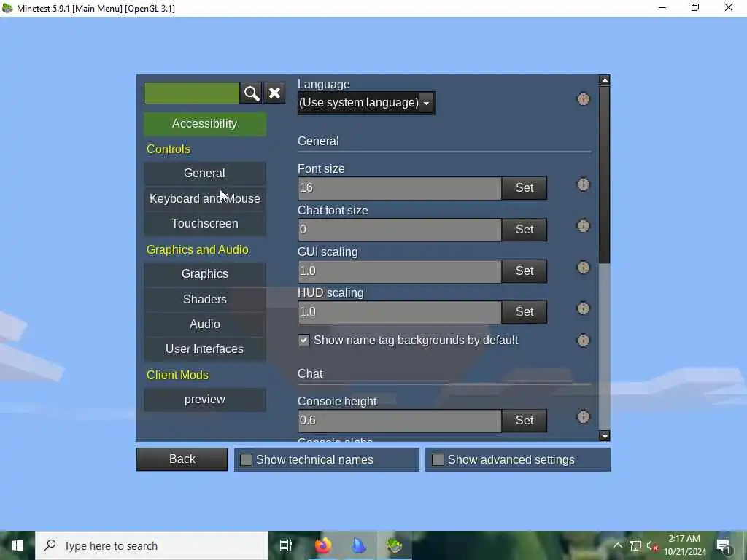This screenshot has height=560, width=747.
Task: Click Set button for HUD scaling
Action: click(524, 312)
